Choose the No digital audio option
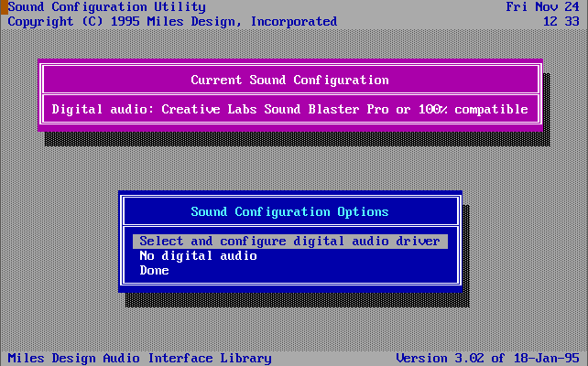 (x=198, y=256)
